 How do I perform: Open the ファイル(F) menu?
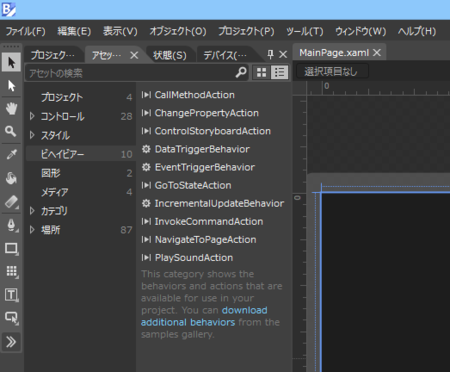(26, 31)
